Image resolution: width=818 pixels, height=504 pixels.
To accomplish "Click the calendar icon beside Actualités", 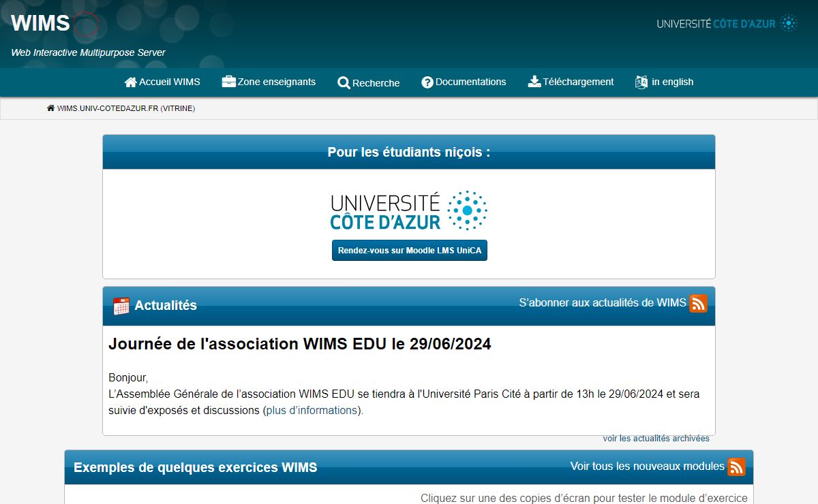I will coord(121,306).
